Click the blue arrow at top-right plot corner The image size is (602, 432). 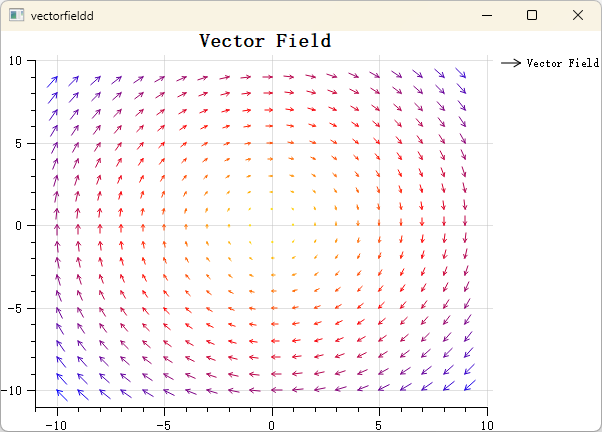[461, 73]
